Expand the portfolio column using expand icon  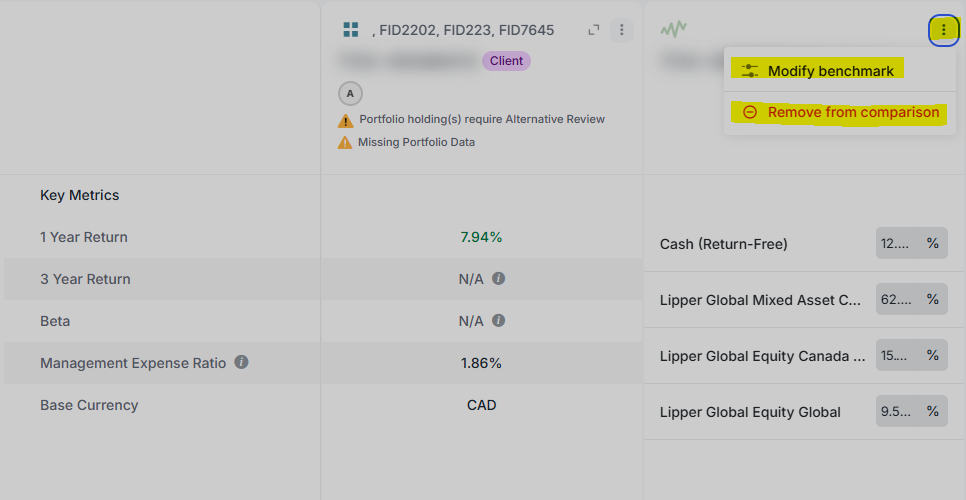[x=594, y=30]
